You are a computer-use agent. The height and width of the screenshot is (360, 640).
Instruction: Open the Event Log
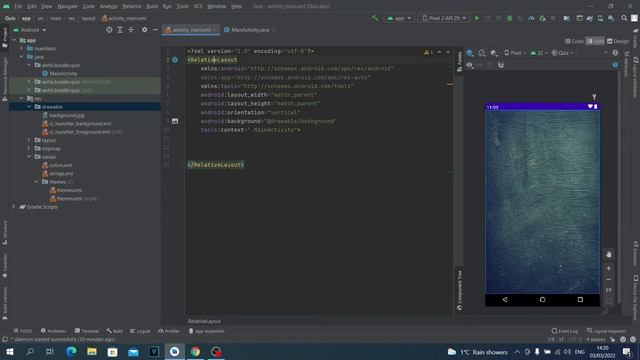pos(564,331)
